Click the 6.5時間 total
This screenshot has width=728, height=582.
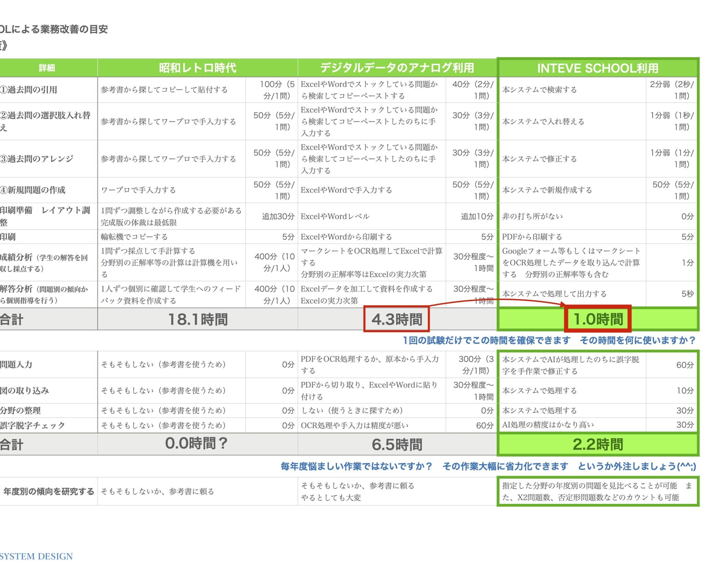pyautogui.click(x=397, y=444)
